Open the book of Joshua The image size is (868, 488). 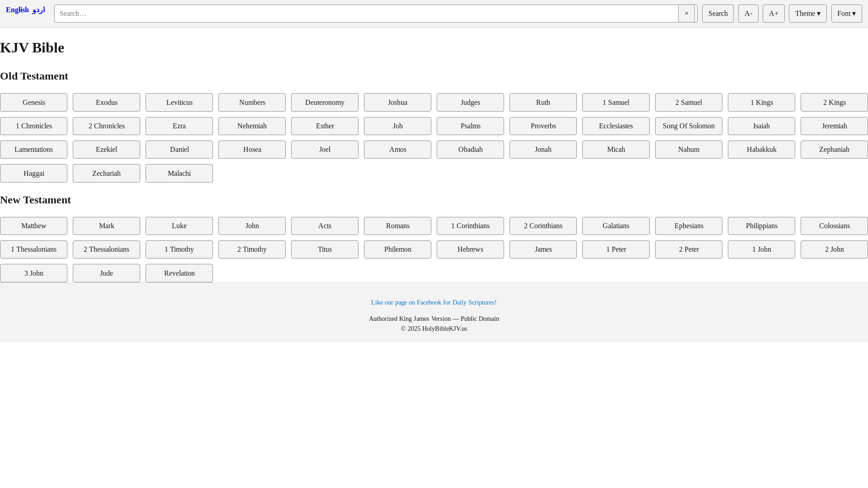pyautogui.click(x=397, y=103)
